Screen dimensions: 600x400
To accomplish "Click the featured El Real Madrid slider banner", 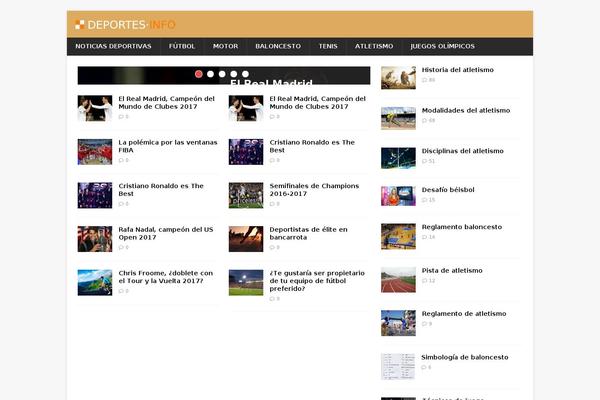I will tap(224, 75).
